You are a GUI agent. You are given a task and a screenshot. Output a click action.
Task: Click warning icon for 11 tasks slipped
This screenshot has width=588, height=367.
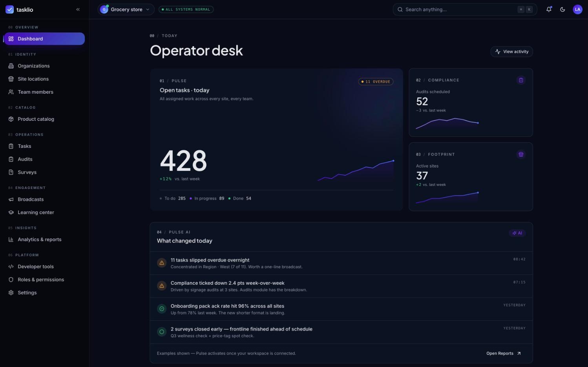(162, 263)
